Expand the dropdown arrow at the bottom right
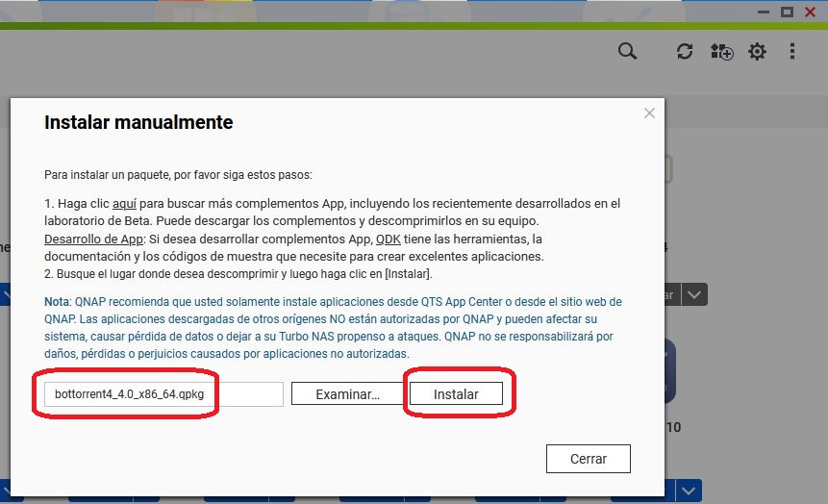Viewport: 828px width, 504px height. (x=687, y=491)
